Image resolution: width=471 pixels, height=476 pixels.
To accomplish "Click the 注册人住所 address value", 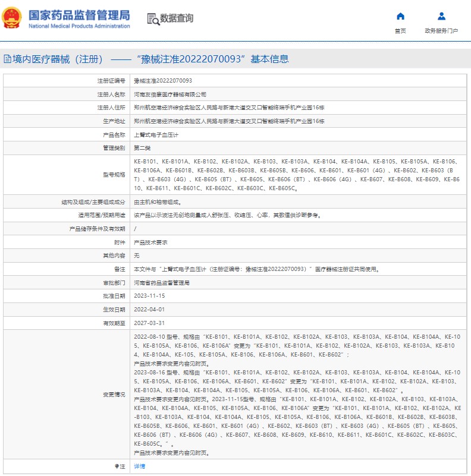I will (229, 108).
